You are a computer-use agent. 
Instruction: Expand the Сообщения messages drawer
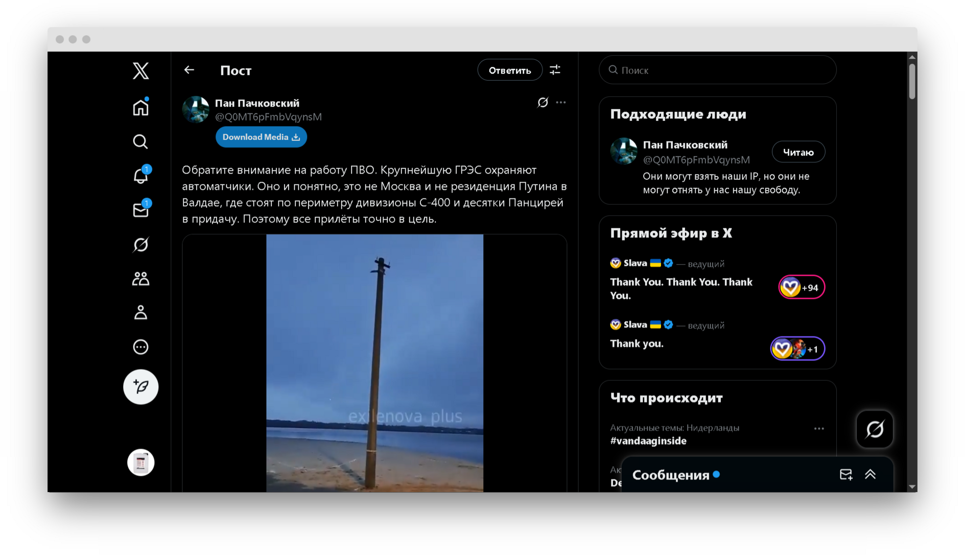pos(870,475)
